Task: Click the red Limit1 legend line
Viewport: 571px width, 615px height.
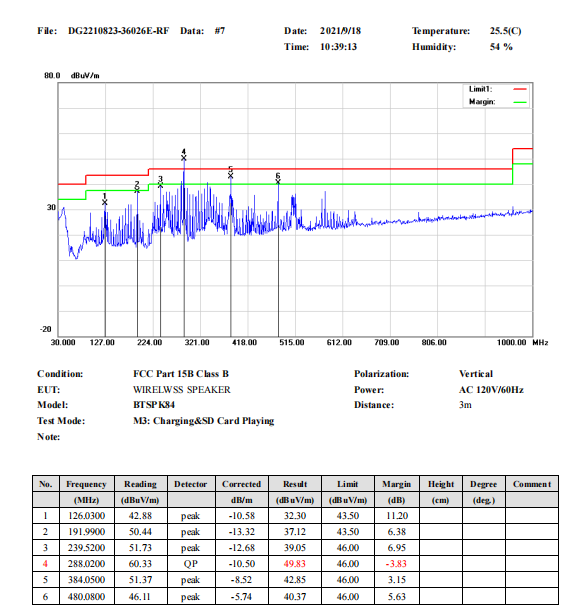Action: 520,89
